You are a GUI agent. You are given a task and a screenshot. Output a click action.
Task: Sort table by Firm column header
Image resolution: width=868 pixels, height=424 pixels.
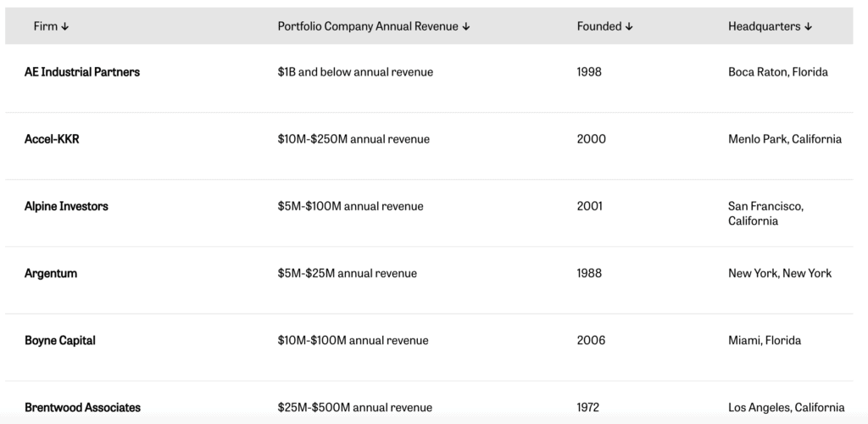[46, 26]
